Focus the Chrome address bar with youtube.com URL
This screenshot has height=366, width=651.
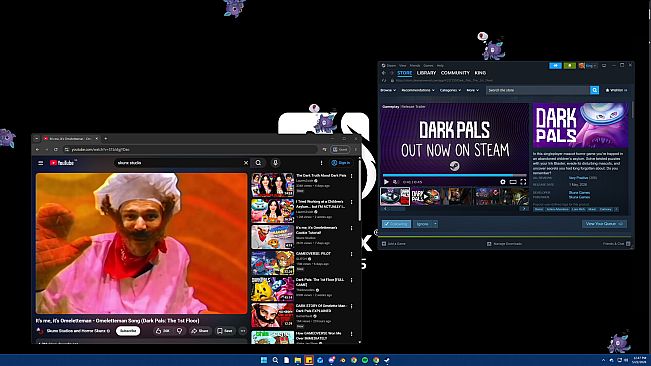(191, 149)
